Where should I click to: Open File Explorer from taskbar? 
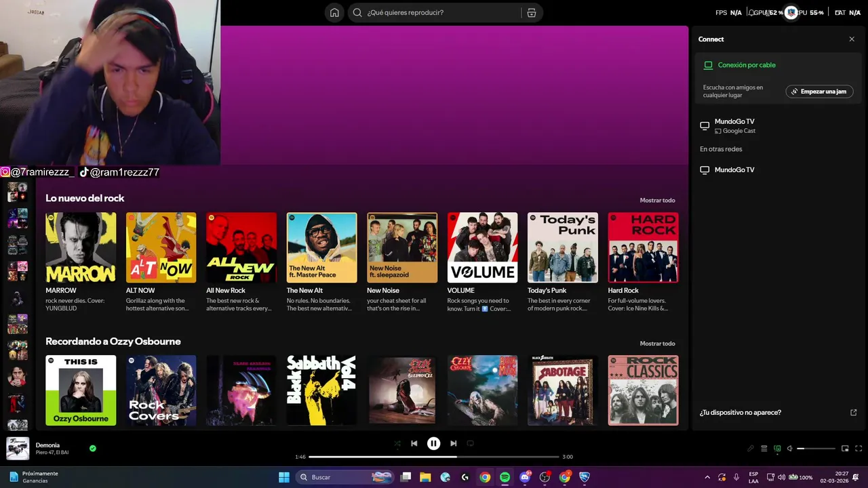click(425, 477)
